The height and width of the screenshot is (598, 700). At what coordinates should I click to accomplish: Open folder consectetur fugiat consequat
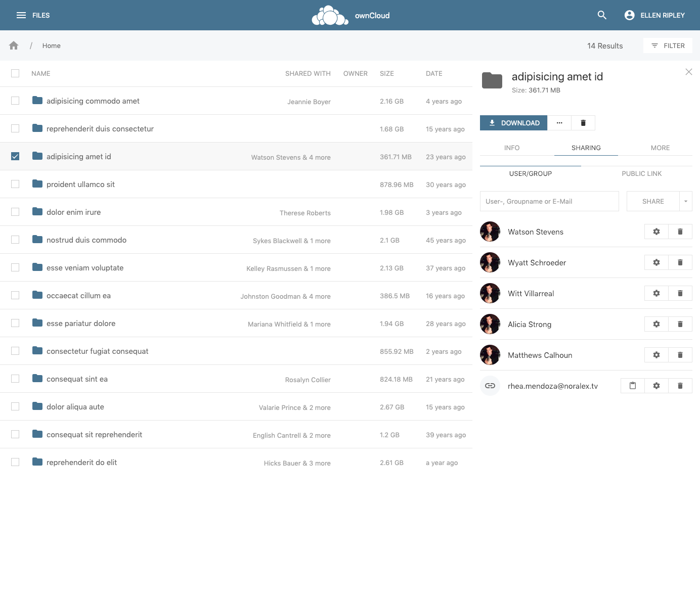point(98,351)
